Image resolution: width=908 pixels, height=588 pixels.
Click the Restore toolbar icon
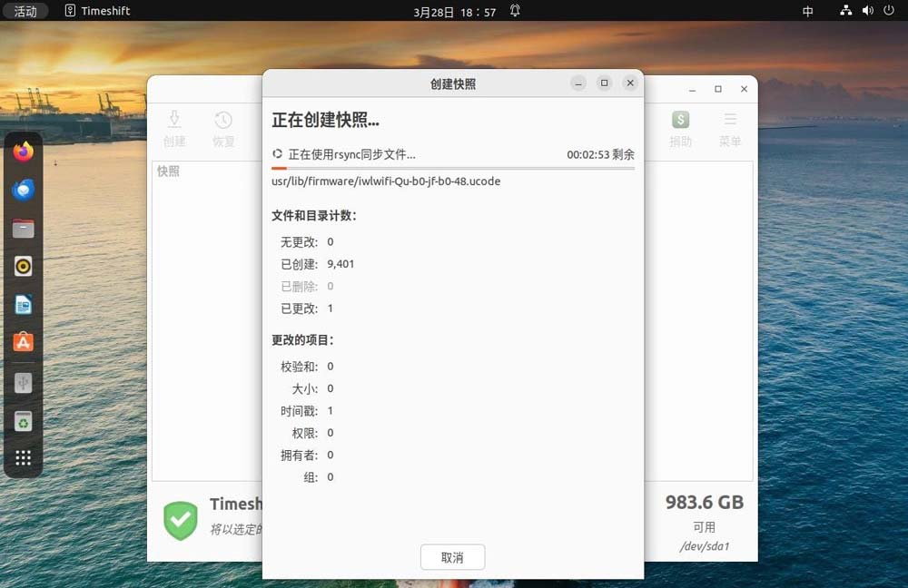tap(223, 129)
